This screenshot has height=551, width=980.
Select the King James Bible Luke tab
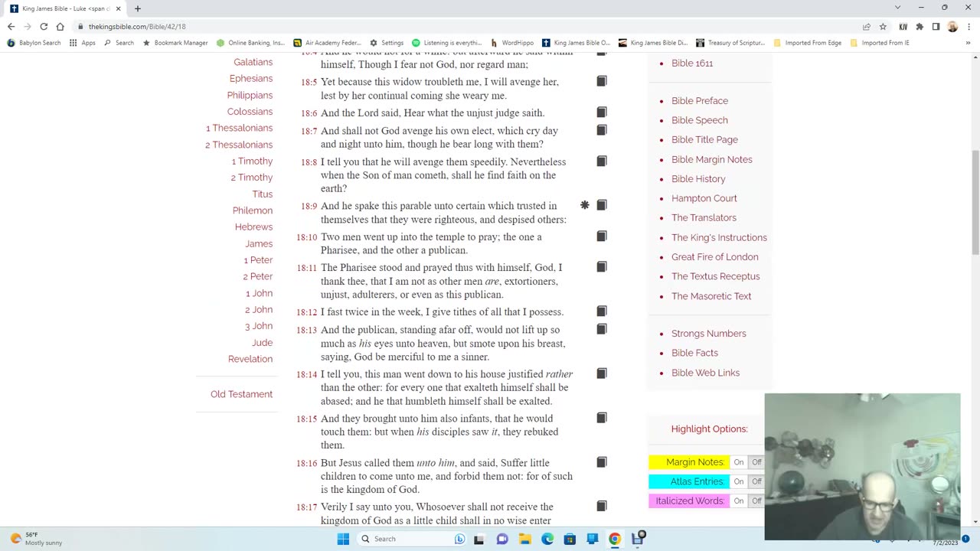coord(65,8)
